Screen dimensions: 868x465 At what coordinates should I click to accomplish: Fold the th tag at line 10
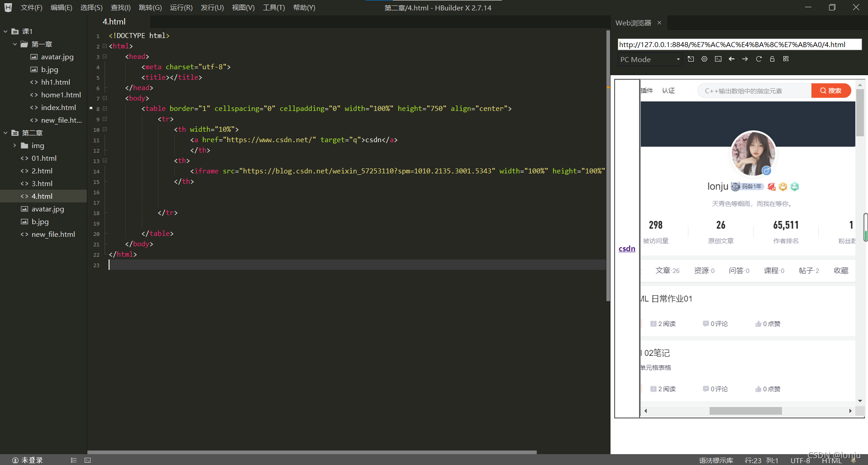pos(105,129)
